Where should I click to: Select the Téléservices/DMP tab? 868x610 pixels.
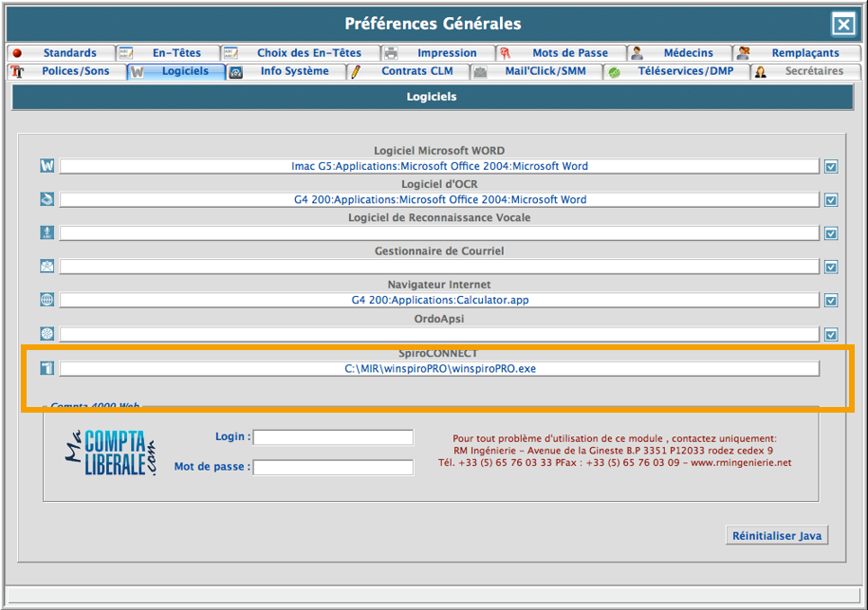pos(685,71)
